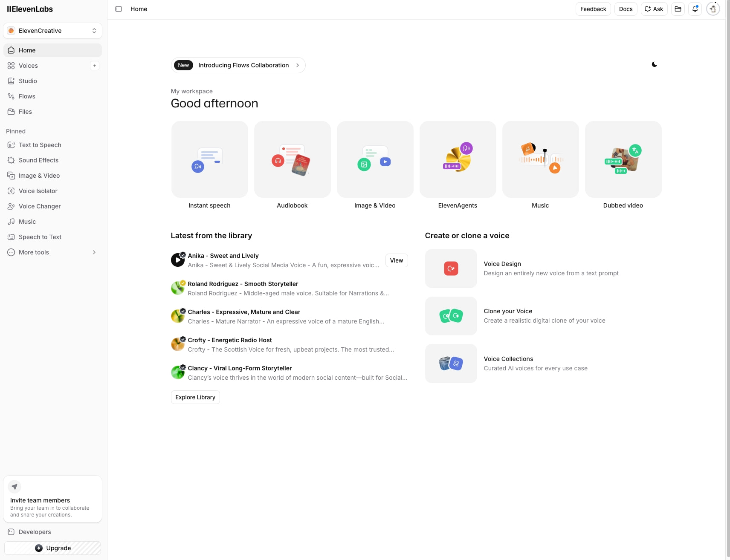Click View button for Anika voice
730x560 pixels.
[397, 260]
